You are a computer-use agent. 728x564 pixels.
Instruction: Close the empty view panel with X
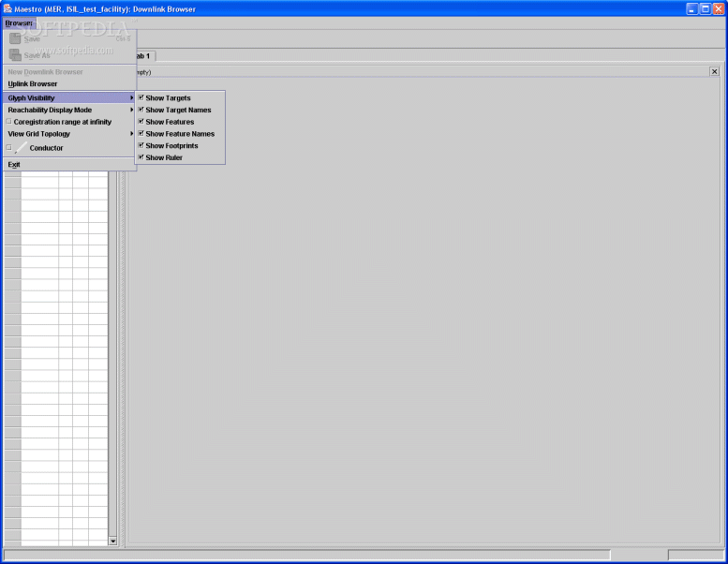pos(715,71)
